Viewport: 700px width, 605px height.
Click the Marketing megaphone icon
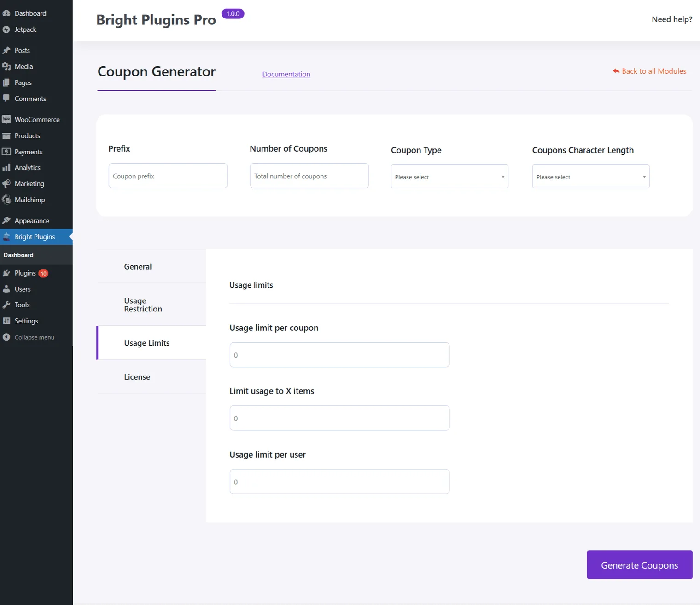6,183
